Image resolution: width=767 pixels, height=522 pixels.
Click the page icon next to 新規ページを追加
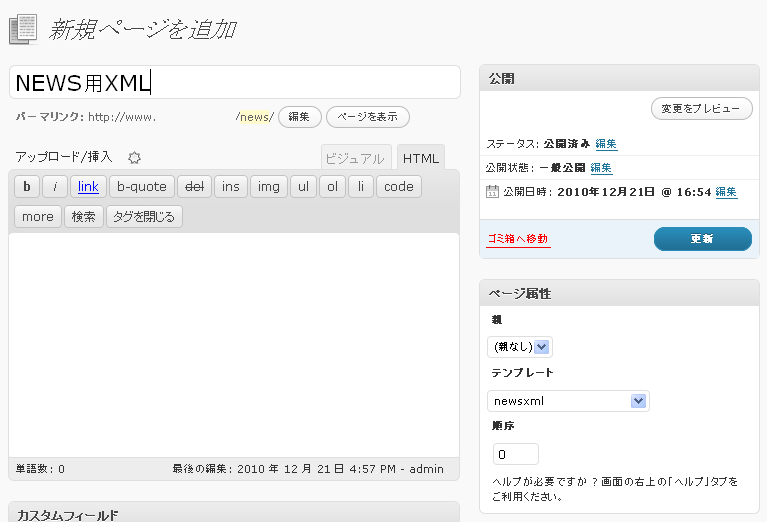click(23, 29)
